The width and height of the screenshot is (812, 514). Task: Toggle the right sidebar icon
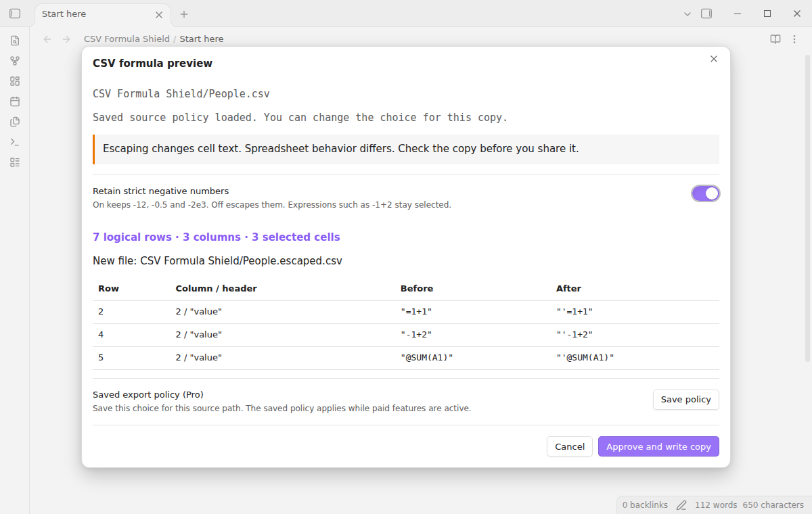tap(706, 14)
